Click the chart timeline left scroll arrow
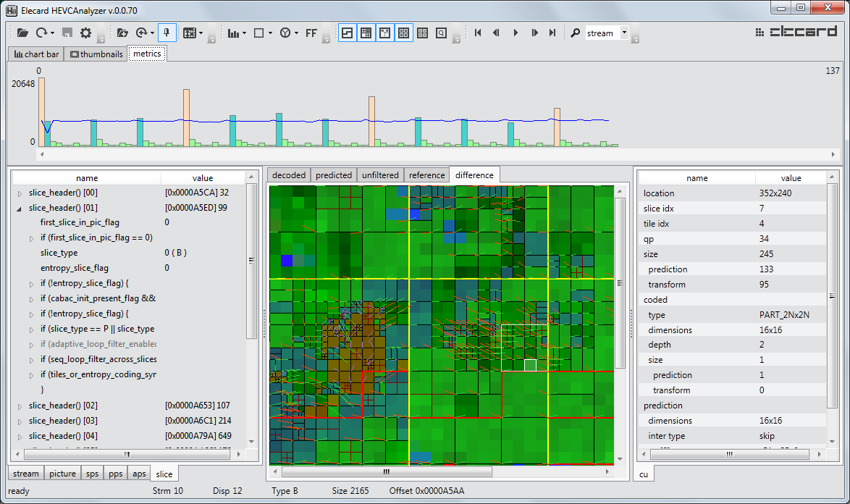 tap(42, 154)
